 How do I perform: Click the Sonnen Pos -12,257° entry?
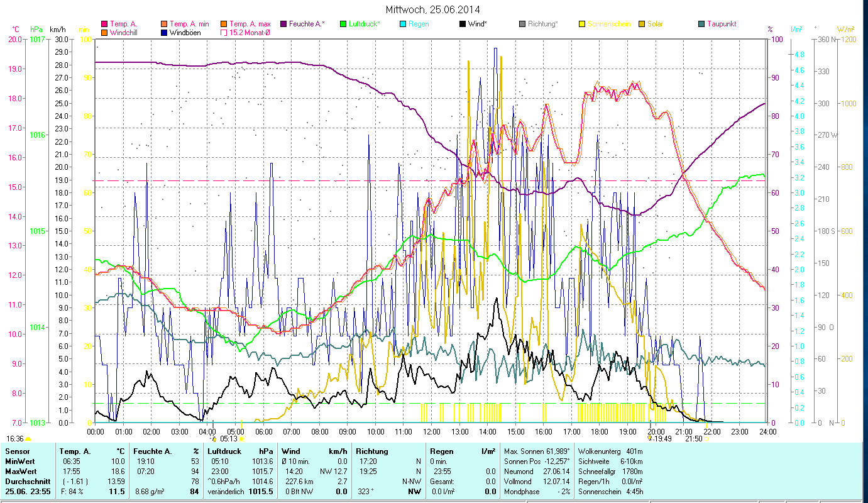537,462
